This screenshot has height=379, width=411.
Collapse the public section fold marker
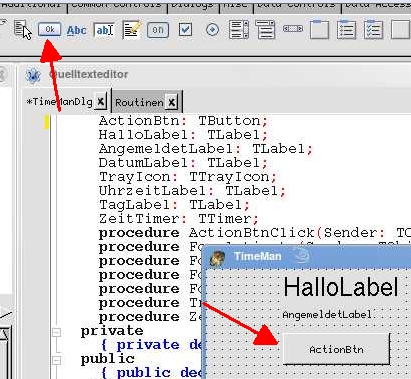(x=56, y=360)
